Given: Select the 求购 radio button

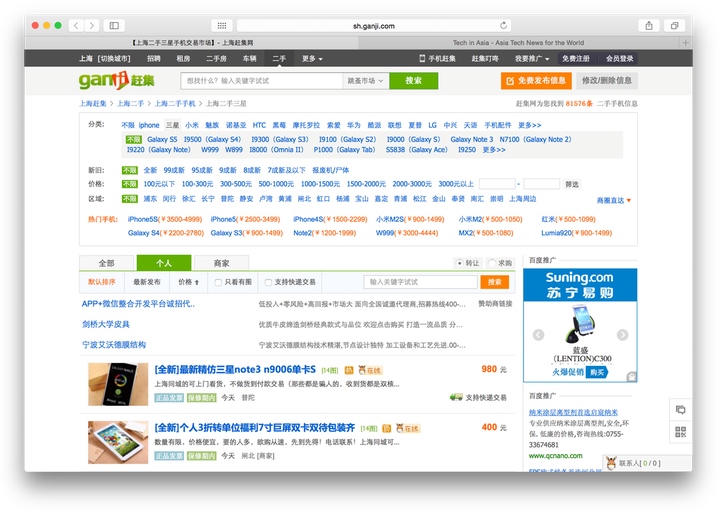Looking at the screenshot, I should [x=492, y=263].
